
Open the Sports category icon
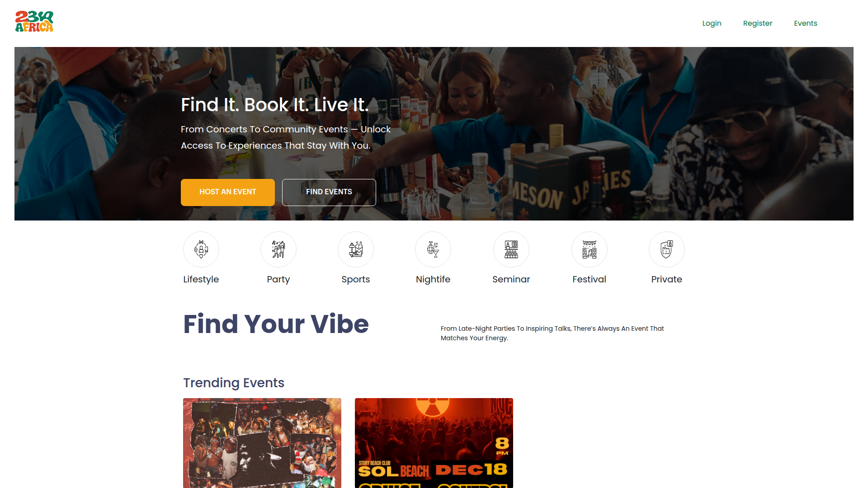click(356, 249)
